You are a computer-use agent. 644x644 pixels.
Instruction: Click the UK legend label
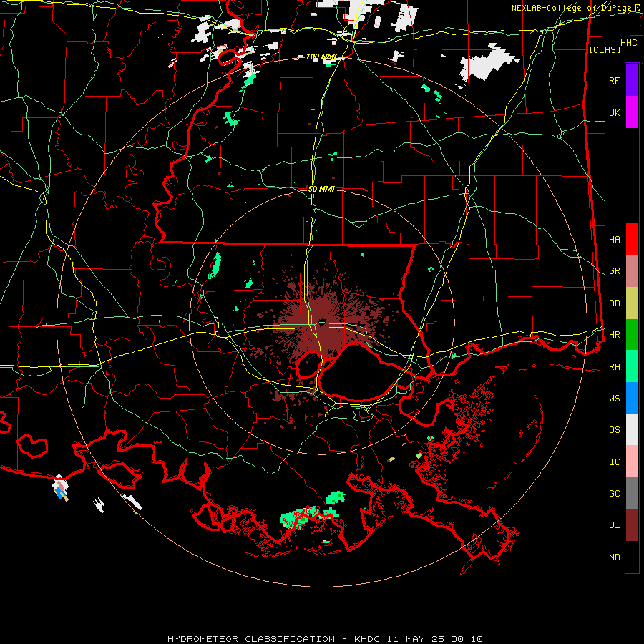click(614, 112)
